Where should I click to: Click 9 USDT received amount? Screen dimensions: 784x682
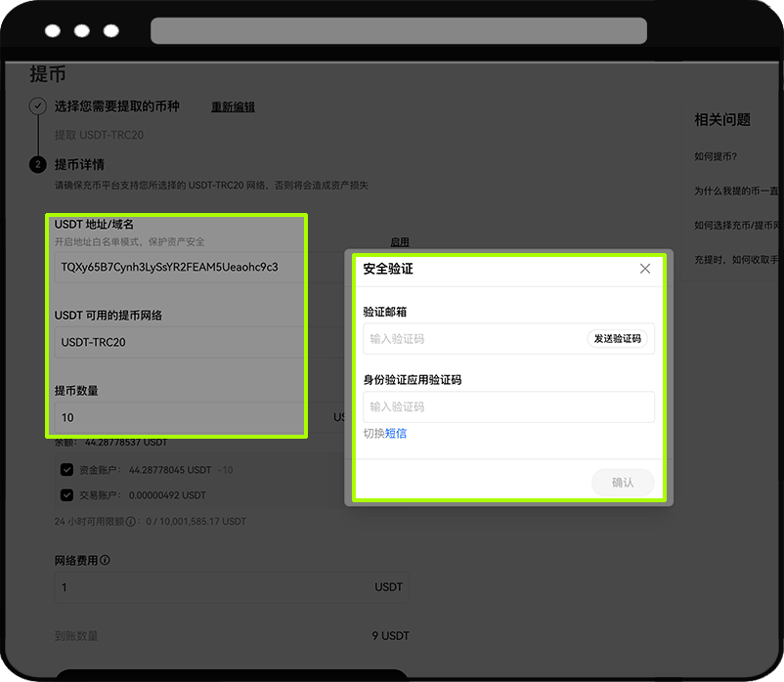(x=390, y=636)
